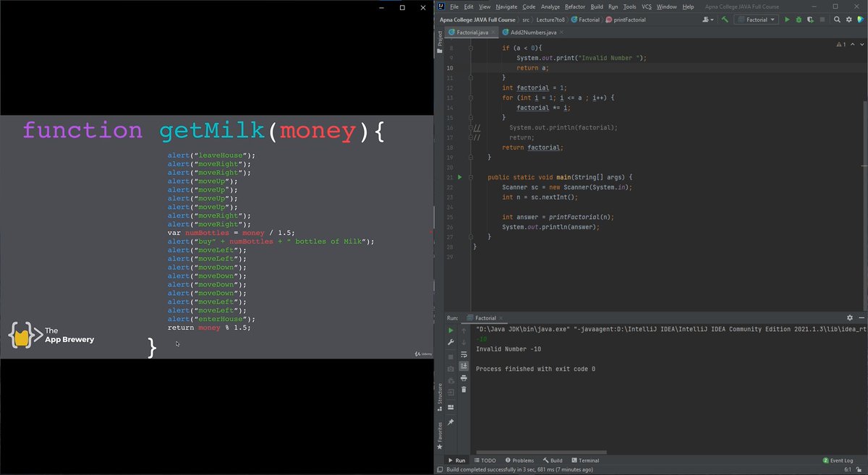Rerun Factorial in the Run panel
Screen dimensions: 868x475
pos(451,330)
